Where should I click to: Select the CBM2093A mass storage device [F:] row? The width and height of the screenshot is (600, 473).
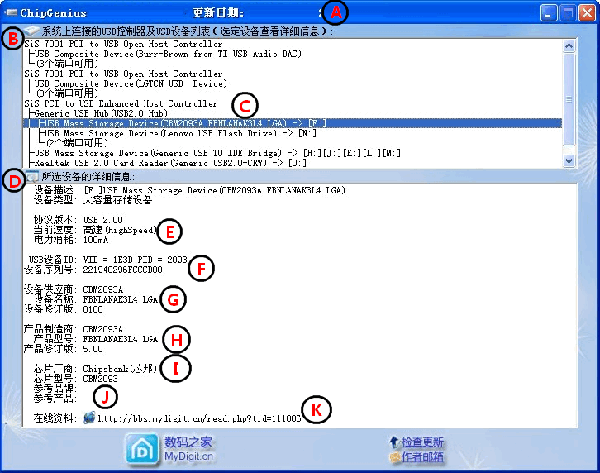[x=293, y=123]
